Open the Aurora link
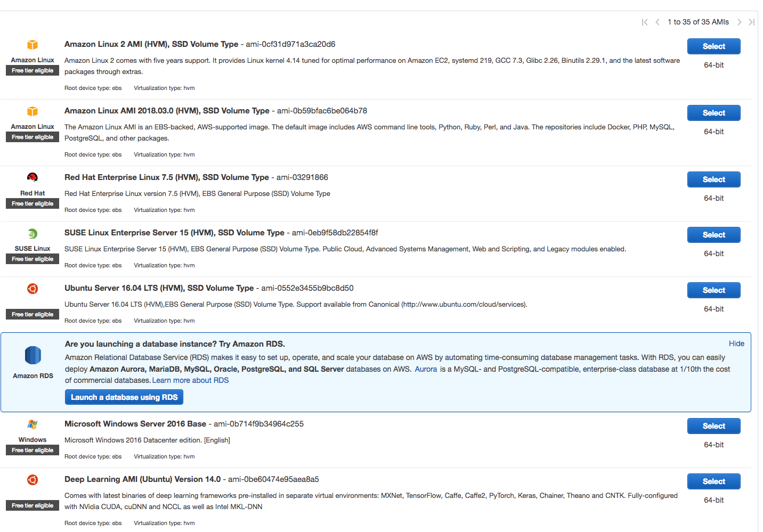 pos(426,369)
